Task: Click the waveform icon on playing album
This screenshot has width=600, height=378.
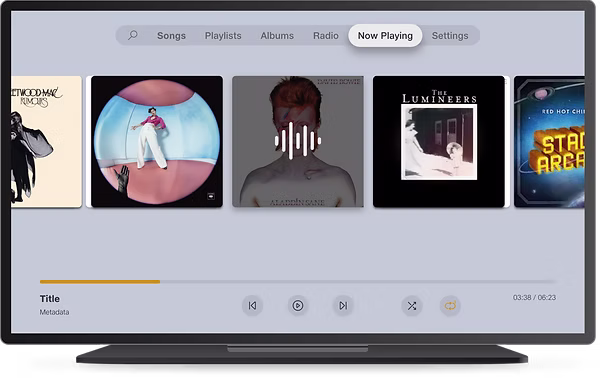Action: click(x=298, y=141)
